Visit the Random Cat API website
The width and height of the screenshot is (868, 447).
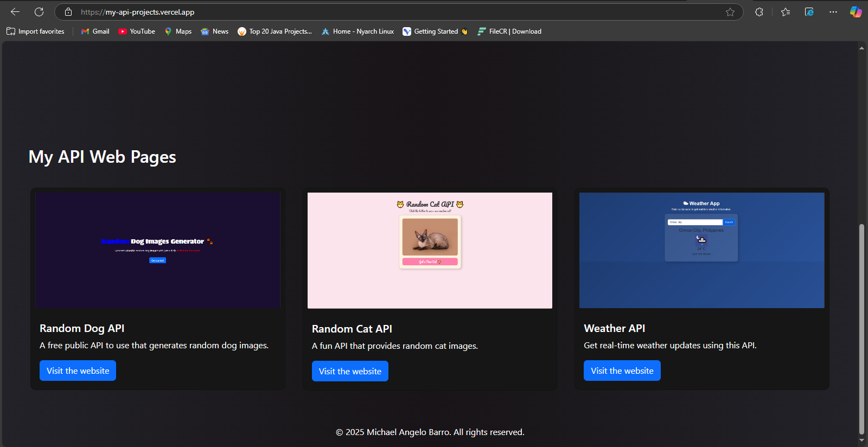(350, 371)
